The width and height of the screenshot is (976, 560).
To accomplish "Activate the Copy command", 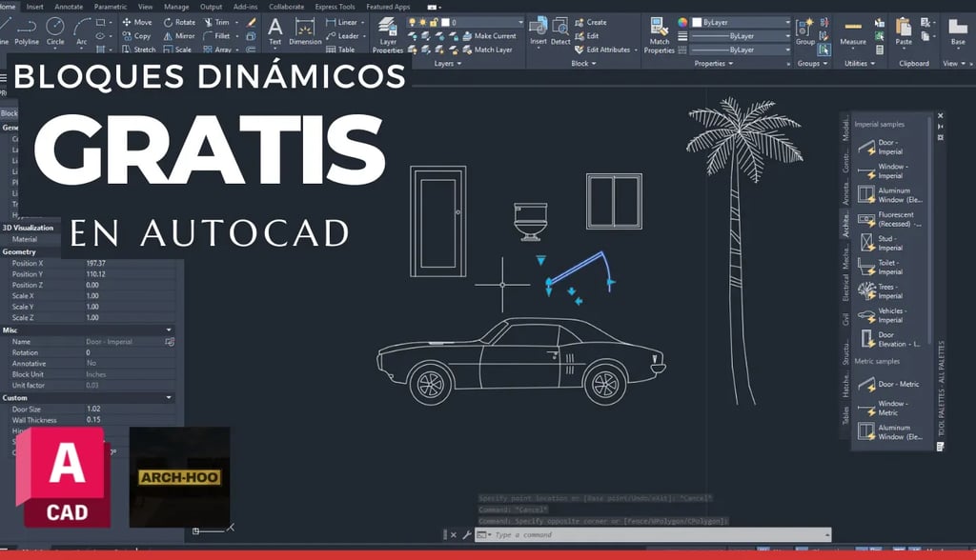I will tap(136, 36).
